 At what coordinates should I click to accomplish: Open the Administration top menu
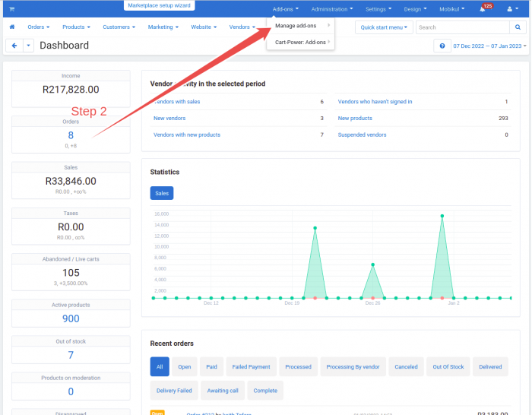pos(332,9)
